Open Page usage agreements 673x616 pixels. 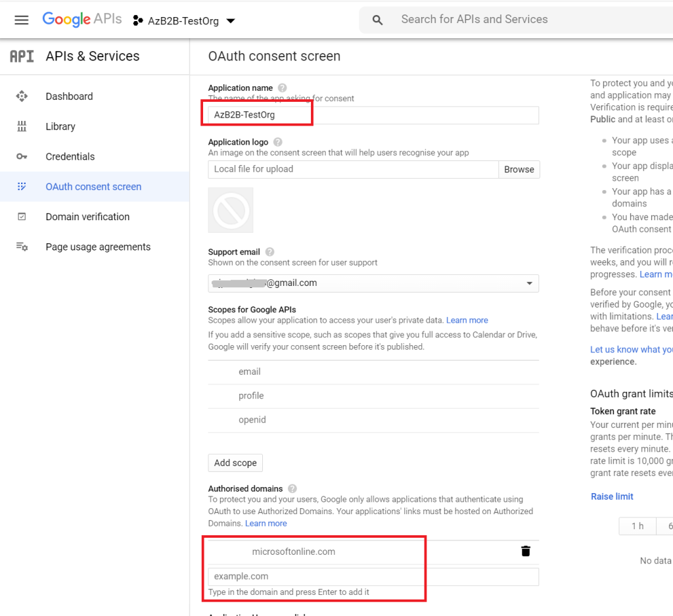(98, 247)
